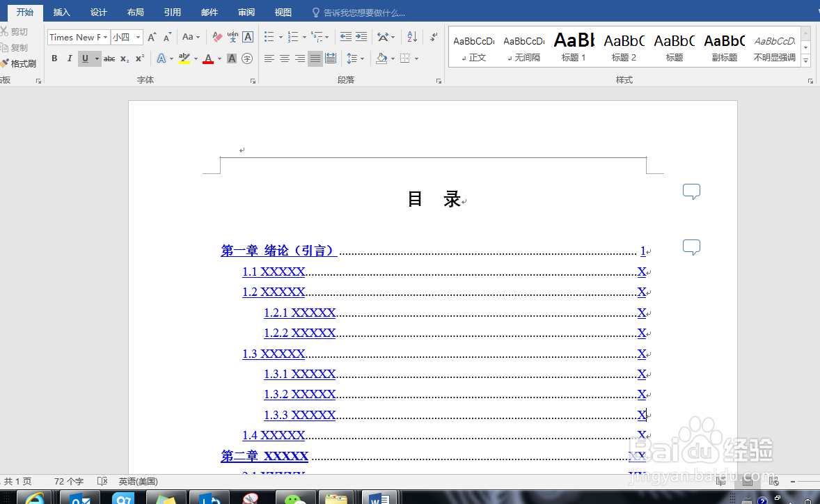The width and height of the screenshot is (820, 504).
Task: Open the 审阅 ribbon tab
Action: pos(246,12)
